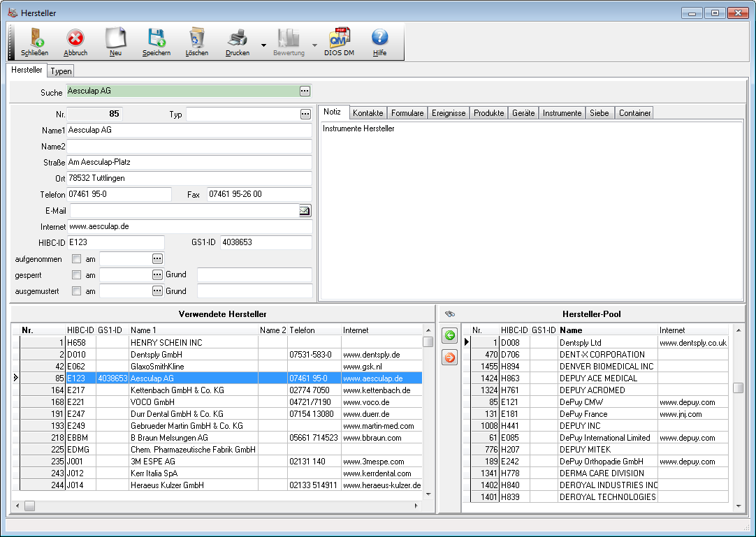This screenshot has width=756, height=537.
Task: Expand the Drucken dropdown arrow
Action: tap(263, 45)
